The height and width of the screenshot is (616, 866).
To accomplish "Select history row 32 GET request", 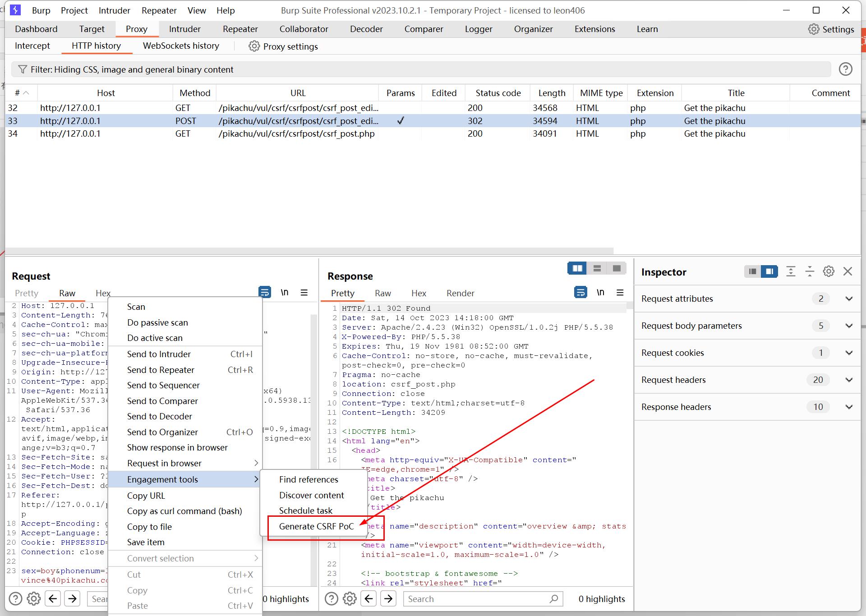I will (433, 108).
